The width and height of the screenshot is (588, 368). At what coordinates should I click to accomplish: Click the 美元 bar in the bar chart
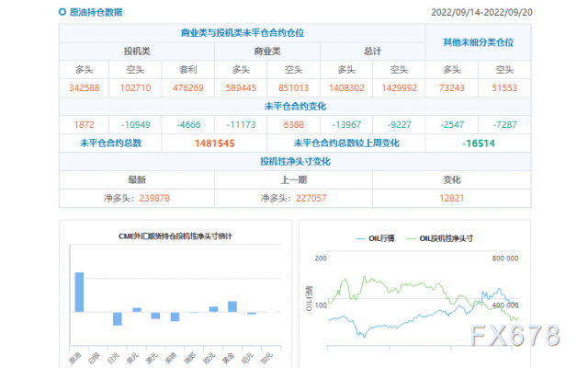[x=137, y=310]
